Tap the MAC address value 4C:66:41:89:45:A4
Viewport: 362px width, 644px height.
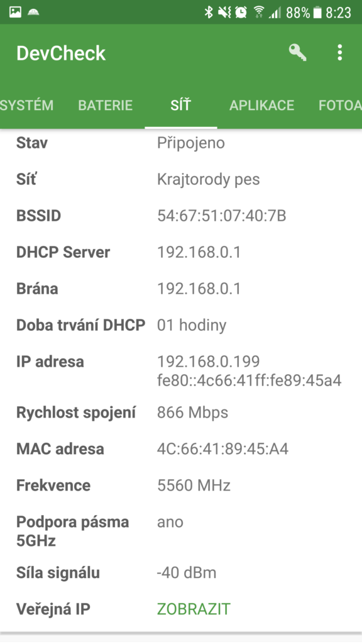(x=223, y=449)
